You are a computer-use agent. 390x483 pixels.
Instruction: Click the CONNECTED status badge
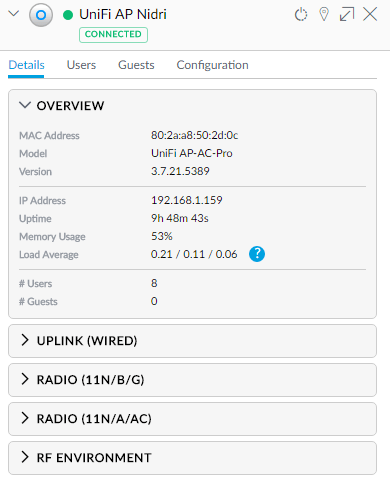113,34
